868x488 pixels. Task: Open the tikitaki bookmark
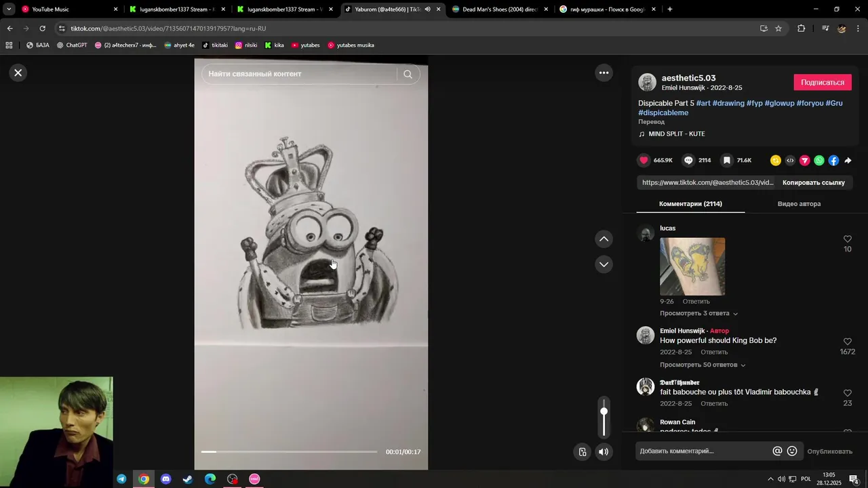[x=215, y=45]
